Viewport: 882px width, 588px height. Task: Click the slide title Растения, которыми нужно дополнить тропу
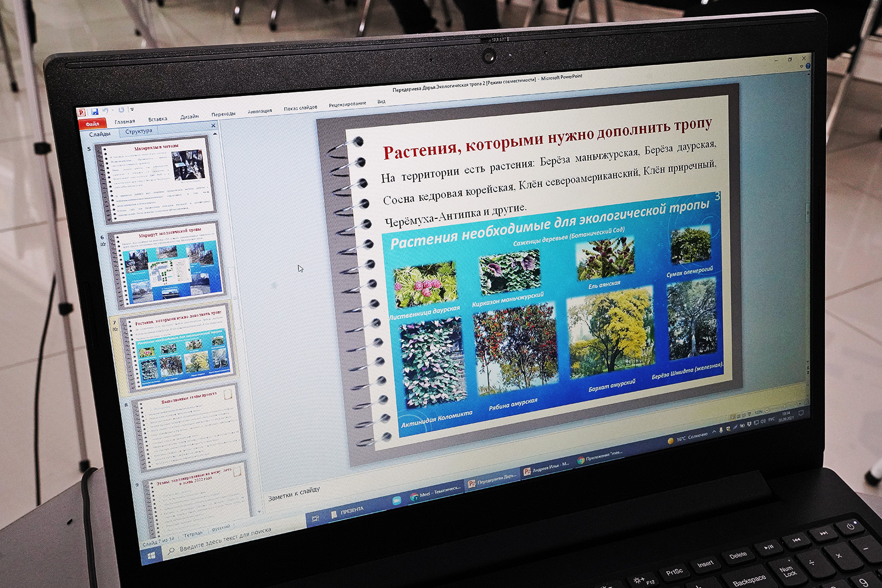click(547, 139)
